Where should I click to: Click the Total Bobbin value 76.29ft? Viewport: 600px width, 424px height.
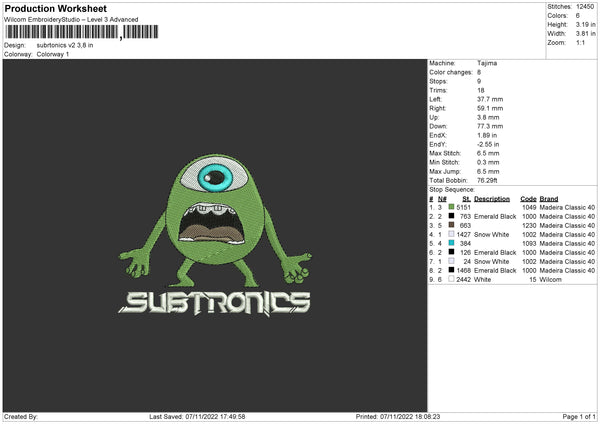pos(487,180)
